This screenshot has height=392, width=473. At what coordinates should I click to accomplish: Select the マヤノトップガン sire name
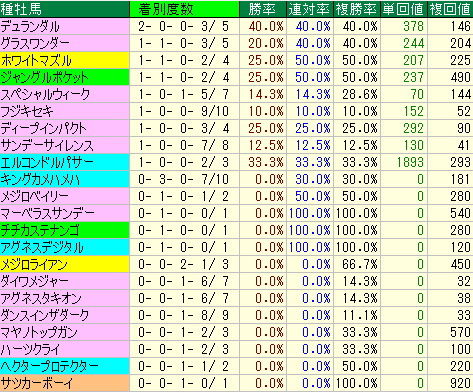(39, 332)
